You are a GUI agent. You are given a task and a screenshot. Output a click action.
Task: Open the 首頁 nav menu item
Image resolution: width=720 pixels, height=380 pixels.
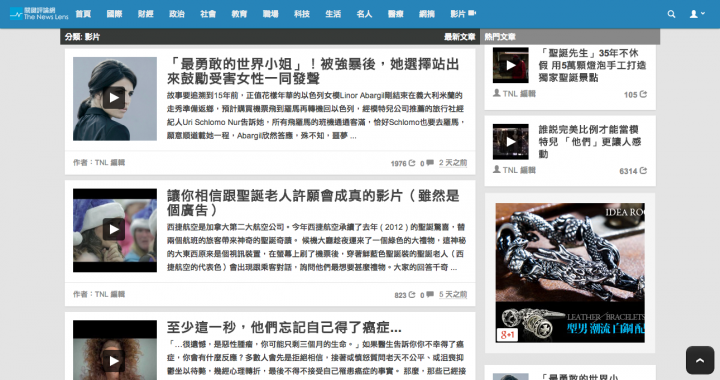click(x=83, y=14)
